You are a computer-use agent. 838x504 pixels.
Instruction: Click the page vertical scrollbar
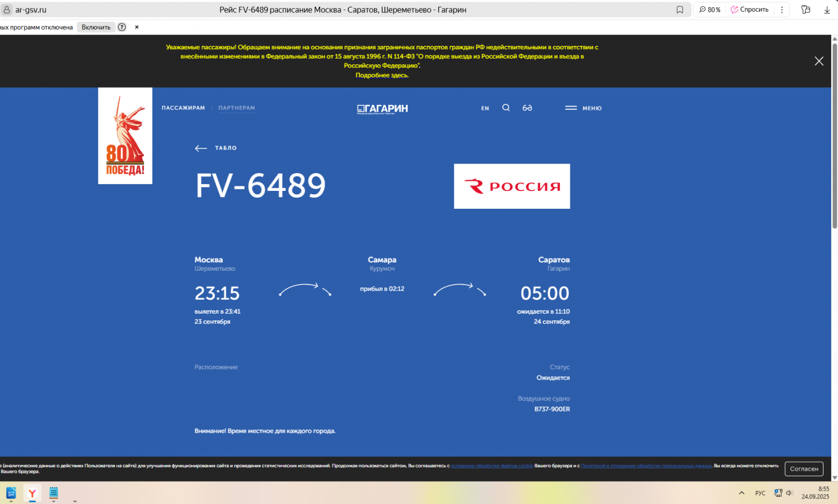[x=835, y=134]
